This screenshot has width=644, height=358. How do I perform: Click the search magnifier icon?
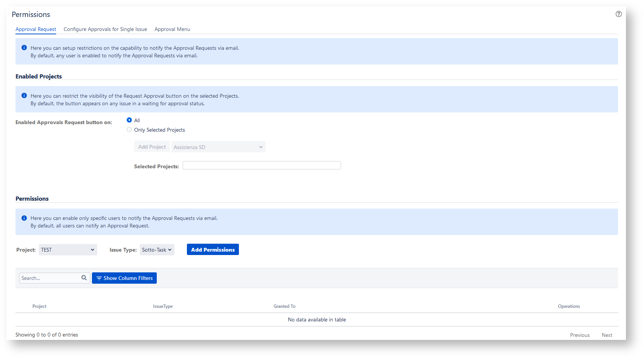tap(84, 278)
